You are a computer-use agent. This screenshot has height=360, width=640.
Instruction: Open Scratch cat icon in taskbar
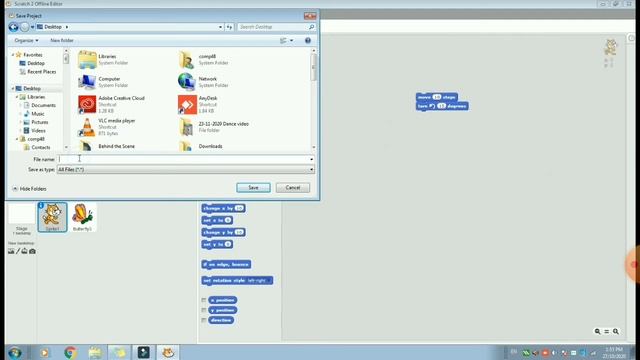click(168, 352)
